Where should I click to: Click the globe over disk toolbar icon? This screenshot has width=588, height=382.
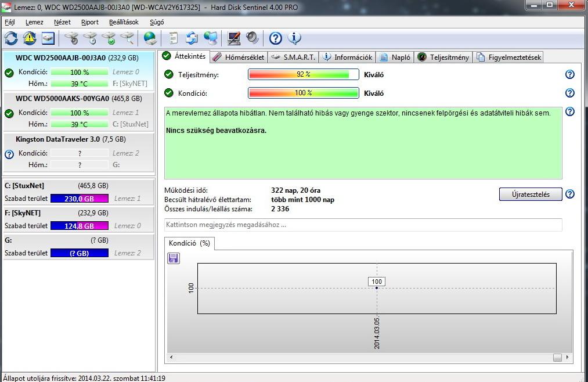coord(150,38)
